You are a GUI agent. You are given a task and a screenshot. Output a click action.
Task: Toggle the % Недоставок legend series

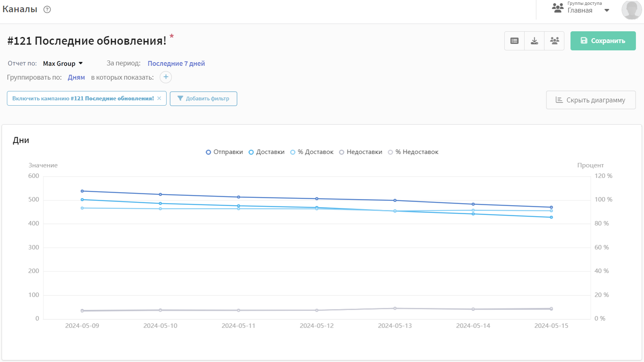(x=413, y=152)
